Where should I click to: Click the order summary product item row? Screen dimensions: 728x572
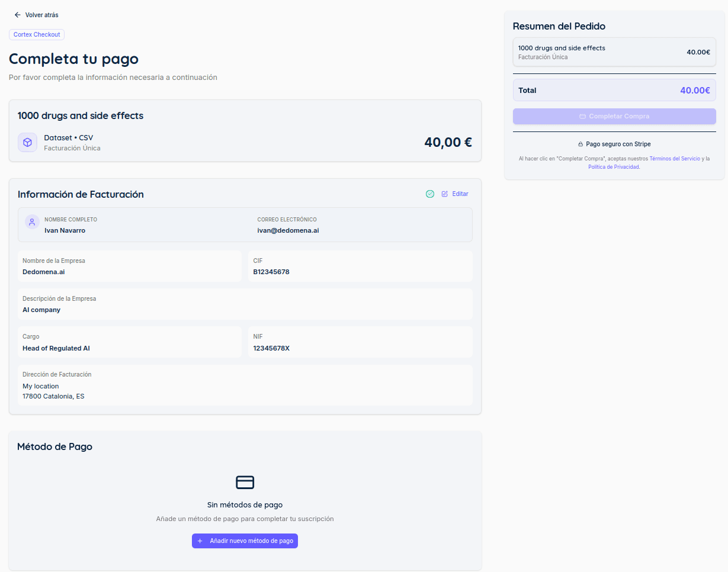pos(614,52)
